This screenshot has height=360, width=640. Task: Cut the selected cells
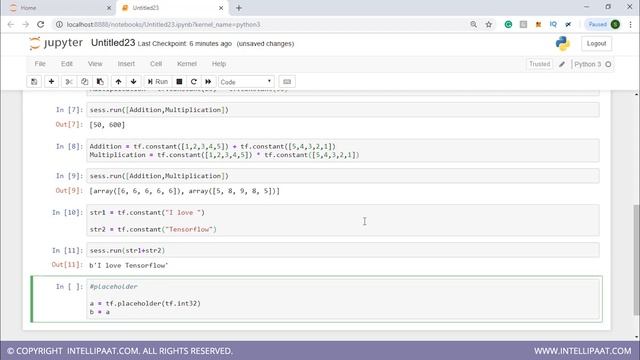(x=69, y=82)
